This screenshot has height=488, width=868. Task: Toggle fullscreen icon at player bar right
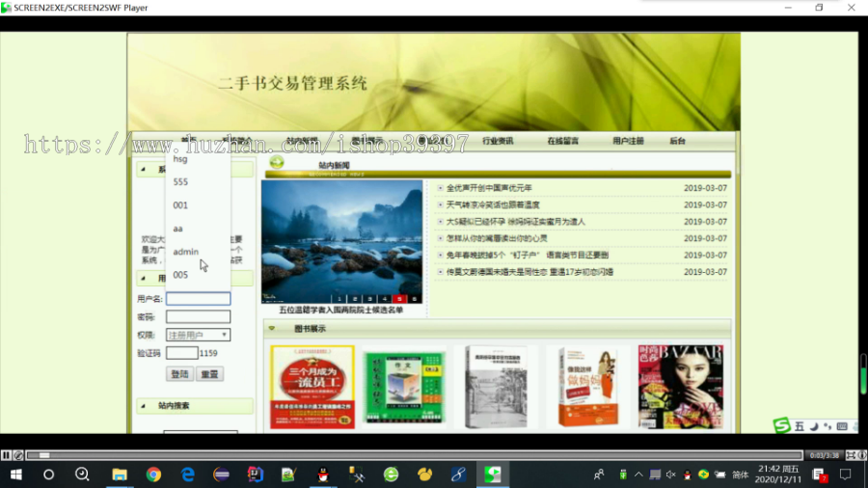[851, 455]
